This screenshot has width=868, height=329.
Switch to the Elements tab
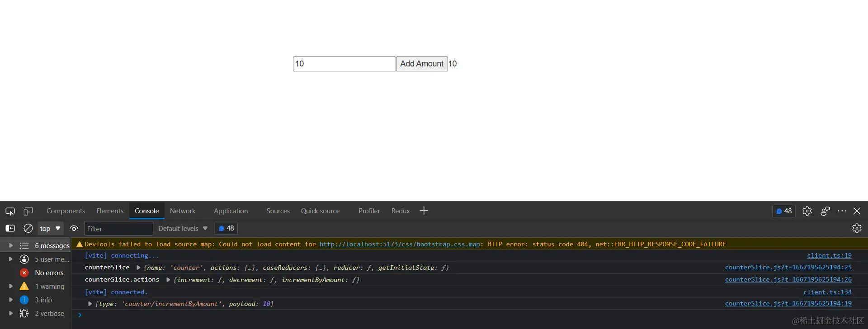(x=110, y=211)
